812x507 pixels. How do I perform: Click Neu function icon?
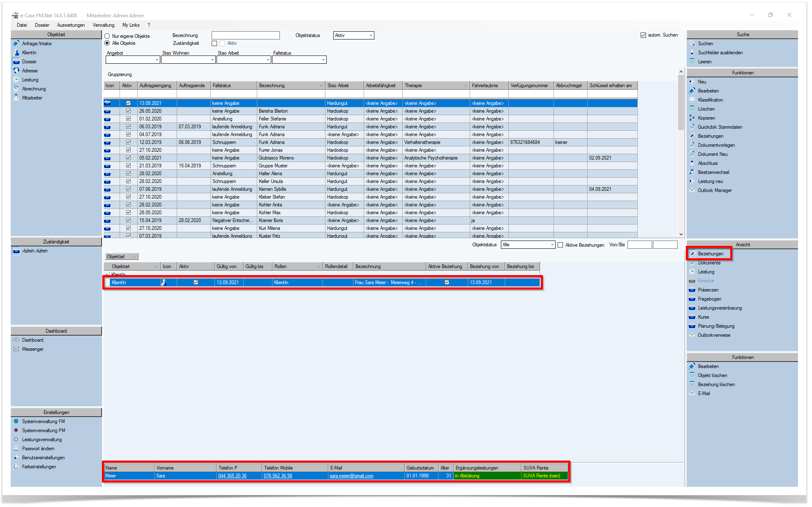coord(692,82)
